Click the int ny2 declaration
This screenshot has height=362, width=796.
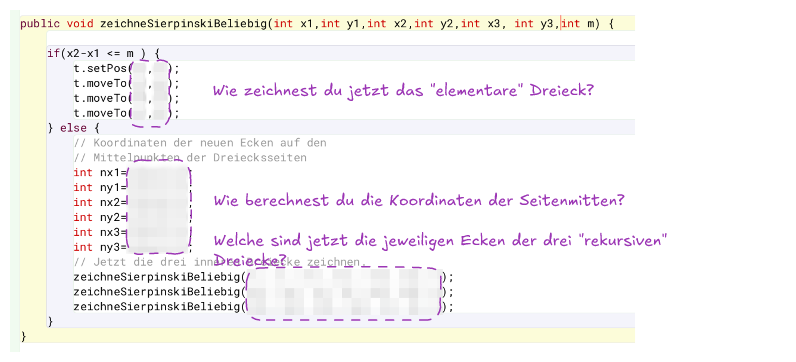pos(100,217)
